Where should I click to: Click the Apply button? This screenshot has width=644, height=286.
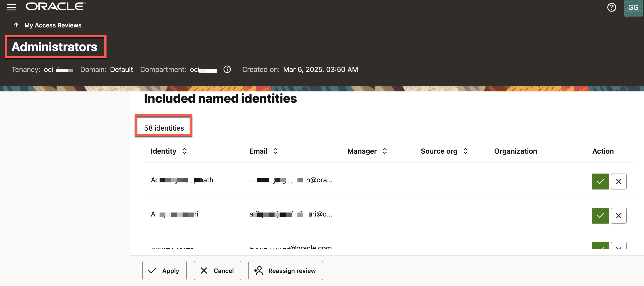click(164, 271)
